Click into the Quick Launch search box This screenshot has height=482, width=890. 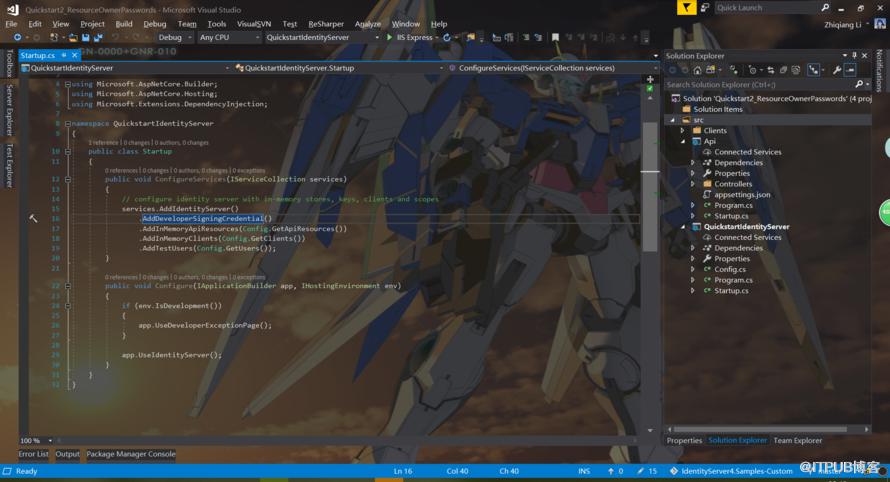[x=766, y=7]
